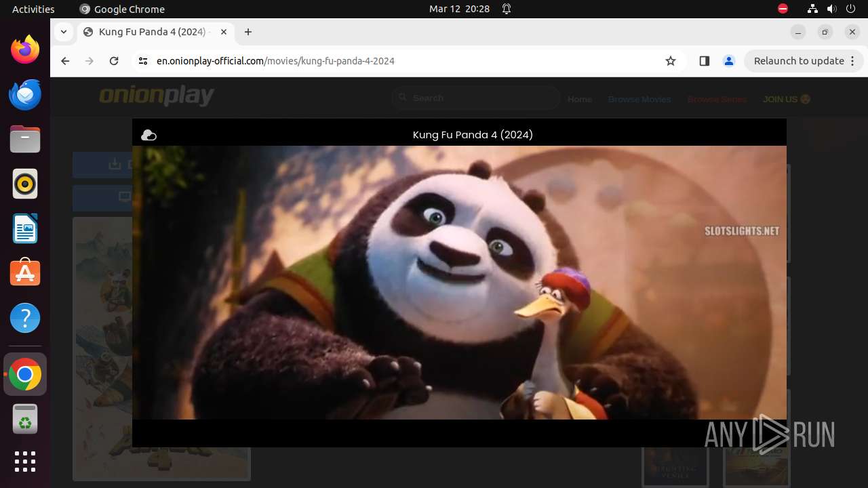This screenshot has width=868, height=488.
Task: Click the cloud icon in player header
Action: (149, 136)
